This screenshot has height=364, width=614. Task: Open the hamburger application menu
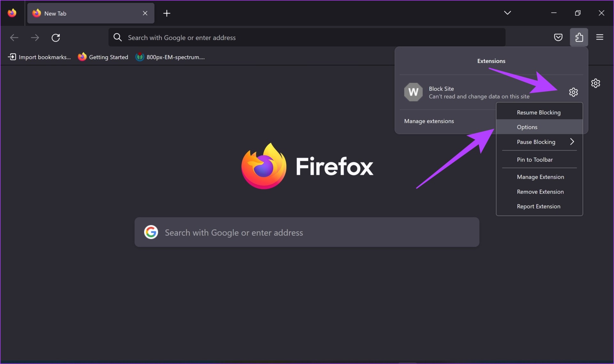tap(600, 37)
